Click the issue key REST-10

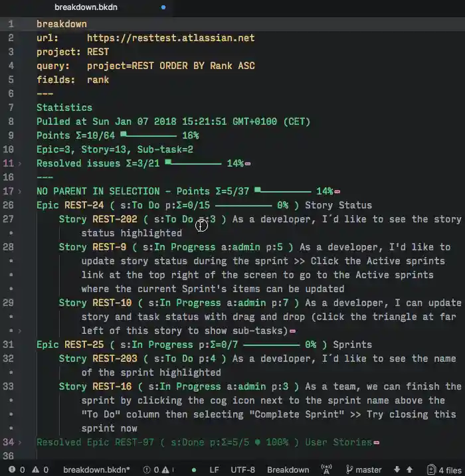pyautogui.click(x=112, y=303)
